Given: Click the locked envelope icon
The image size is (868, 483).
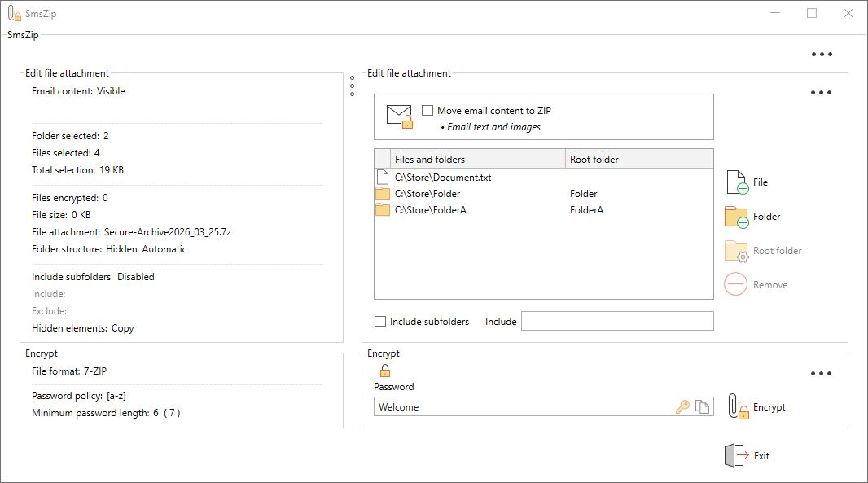Looking at the screenshot, I should click(x=400, y=116).
